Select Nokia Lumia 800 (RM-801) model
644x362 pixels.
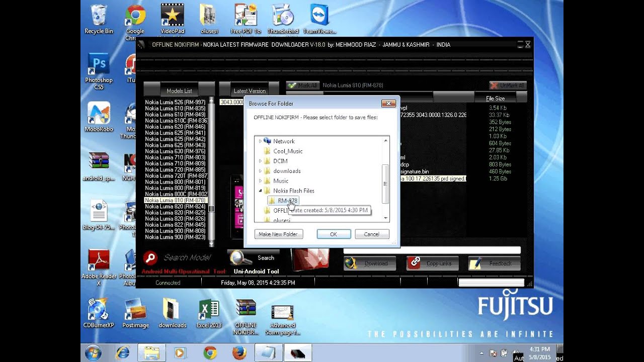click(175, 182)
